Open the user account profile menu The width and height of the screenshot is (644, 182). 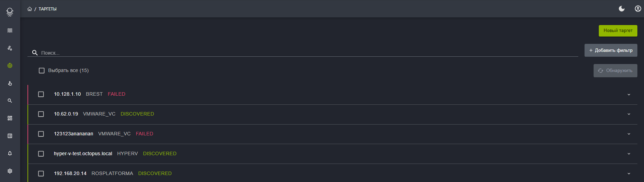638,9
